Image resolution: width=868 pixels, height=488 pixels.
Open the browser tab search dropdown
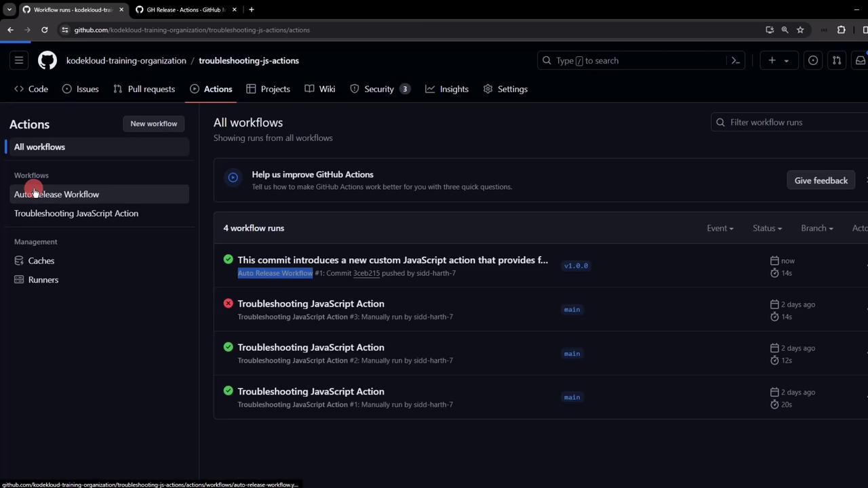[9, 9]
